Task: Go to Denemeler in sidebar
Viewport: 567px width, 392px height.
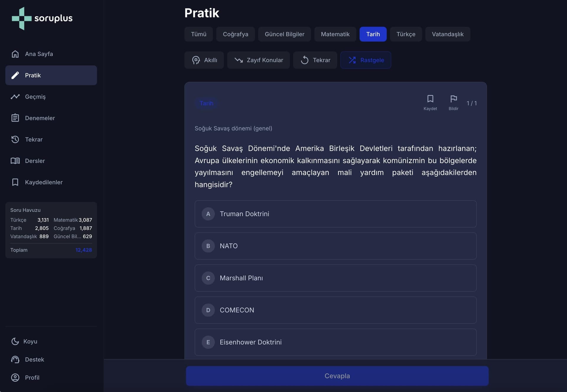Action: pos(40,118)
